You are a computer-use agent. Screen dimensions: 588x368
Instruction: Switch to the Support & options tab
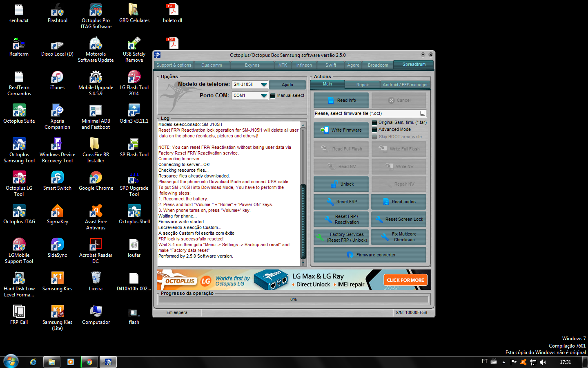[174, 65]
